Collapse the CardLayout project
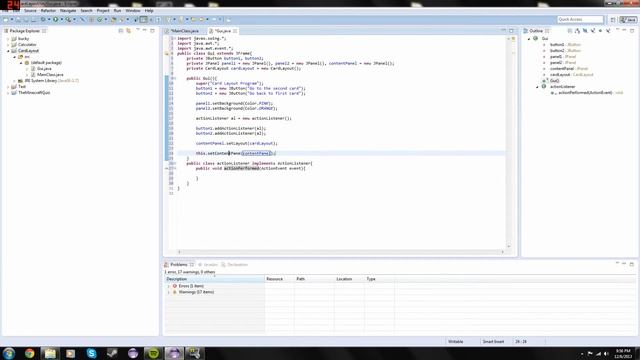Viewport: 640px width, 360px height. click(x=8, y=51)
